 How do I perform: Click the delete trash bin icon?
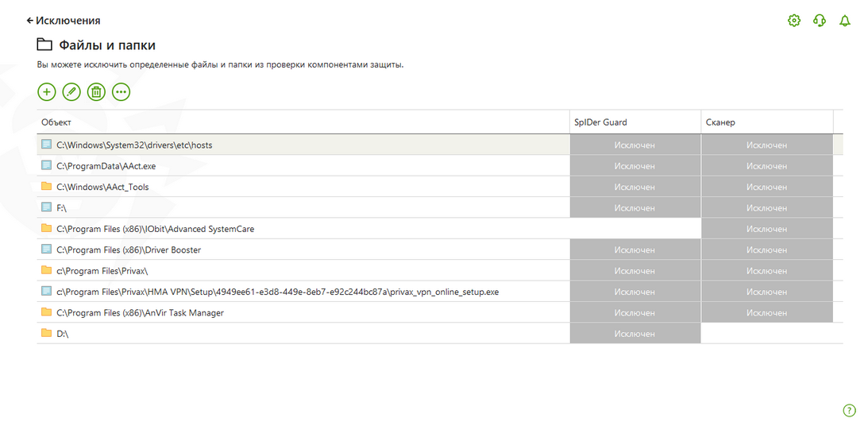pos(96,92)
